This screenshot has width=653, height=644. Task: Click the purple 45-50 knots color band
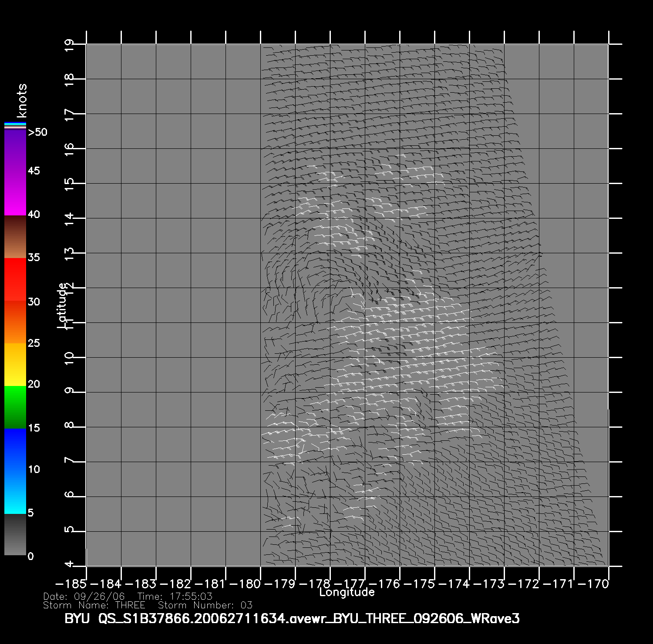tap(15, 151)
